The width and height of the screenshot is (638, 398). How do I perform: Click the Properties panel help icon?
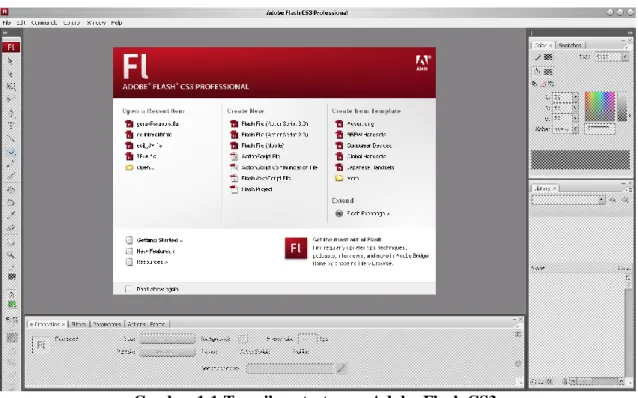point(518,334)
